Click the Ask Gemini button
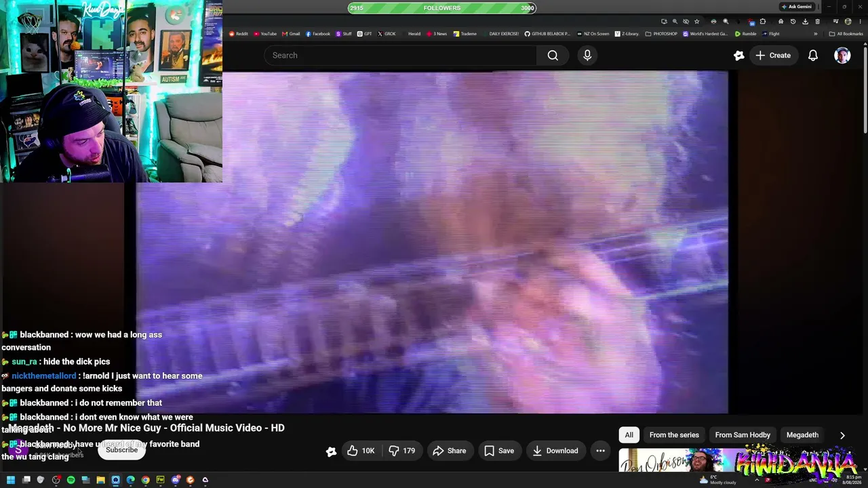 click(796, 7)
